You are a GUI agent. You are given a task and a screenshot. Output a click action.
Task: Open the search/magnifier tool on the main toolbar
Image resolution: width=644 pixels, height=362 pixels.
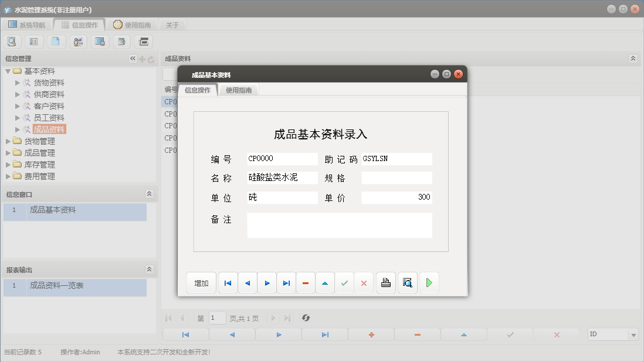(x=12, y=41)
